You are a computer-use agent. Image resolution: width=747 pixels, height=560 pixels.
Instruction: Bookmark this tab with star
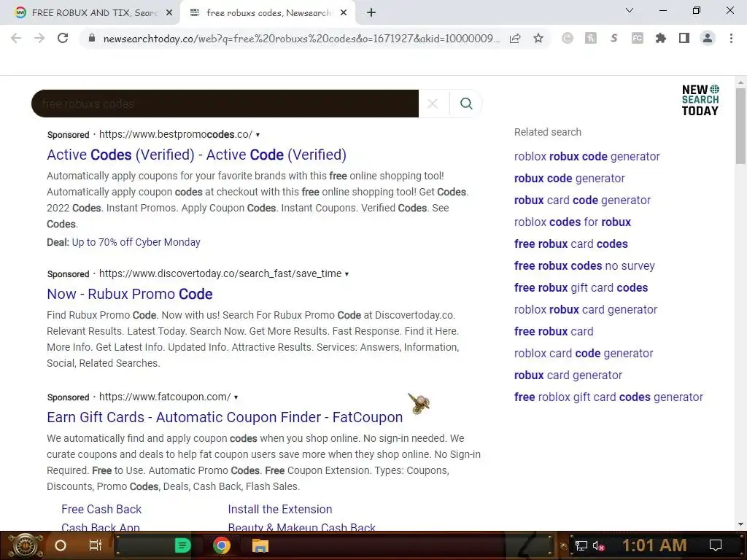tap(538, 38)
